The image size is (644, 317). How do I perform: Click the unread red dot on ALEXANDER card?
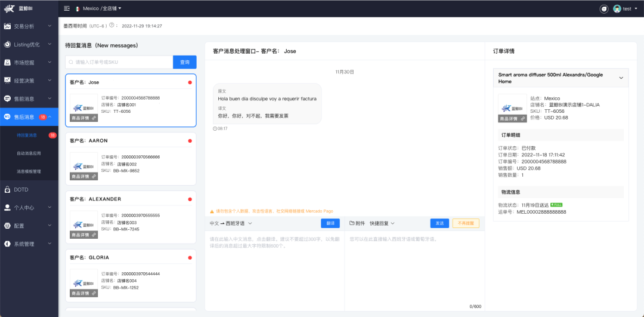pyautogui.click(x=190, y=199)
